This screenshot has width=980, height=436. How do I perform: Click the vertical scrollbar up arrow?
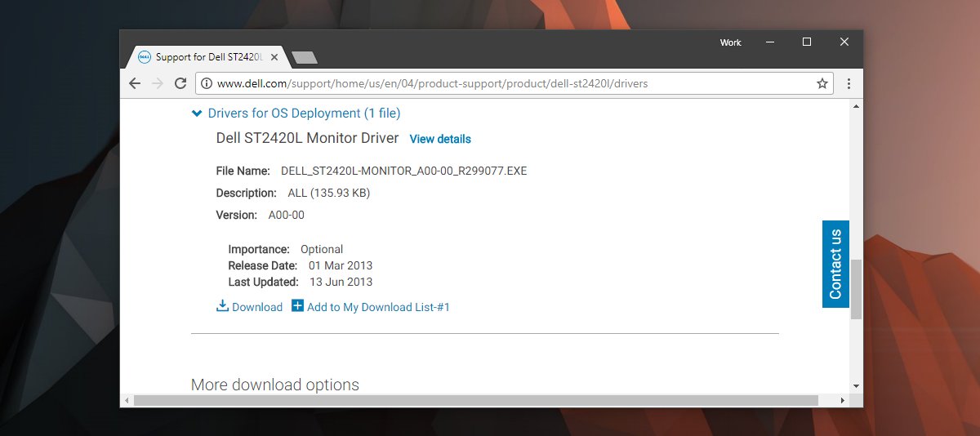tap(856, 106)
